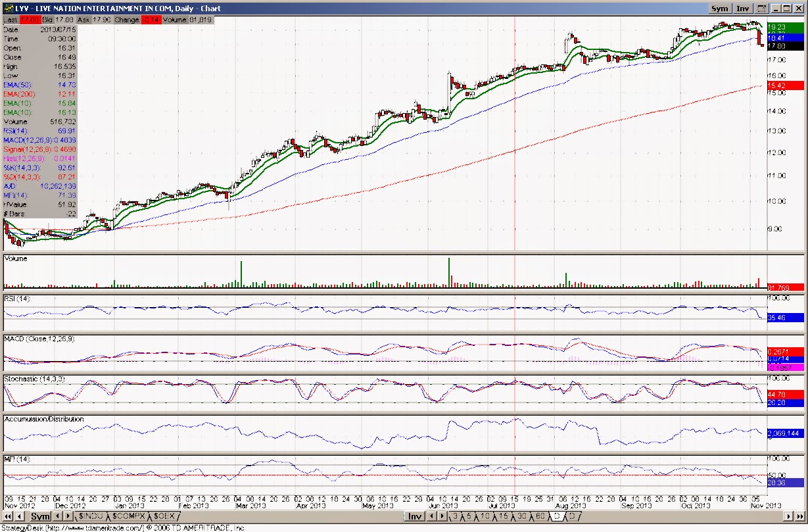Select the 60 minute interval tab
Image resolution: width=808 pixels, height=532 pixels.
(x=540, y=517)
